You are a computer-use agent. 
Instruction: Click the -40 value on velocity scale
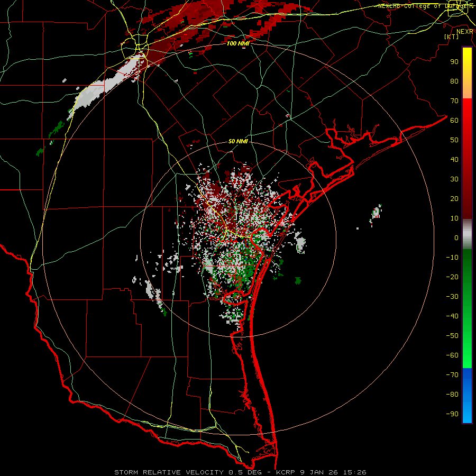click(x=452, y=316)
